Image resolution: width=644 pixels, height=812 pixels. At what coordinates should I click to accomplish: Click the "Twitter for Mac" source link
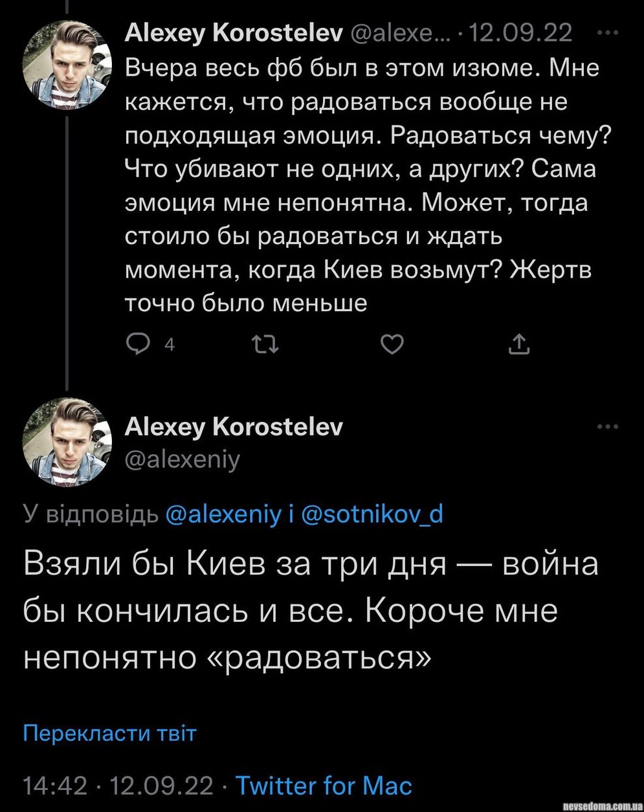pos(323,785)
